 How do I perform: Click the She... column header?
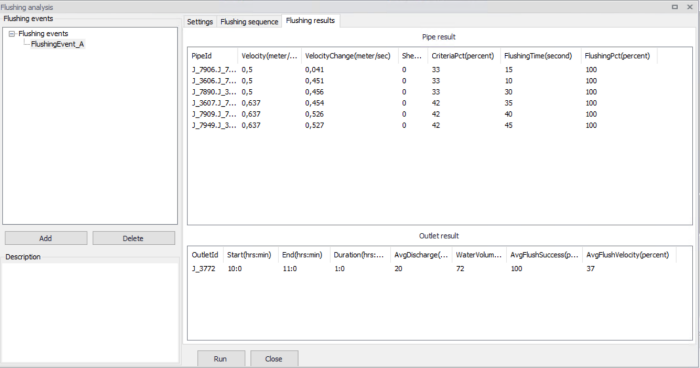[x=413, y=56]
